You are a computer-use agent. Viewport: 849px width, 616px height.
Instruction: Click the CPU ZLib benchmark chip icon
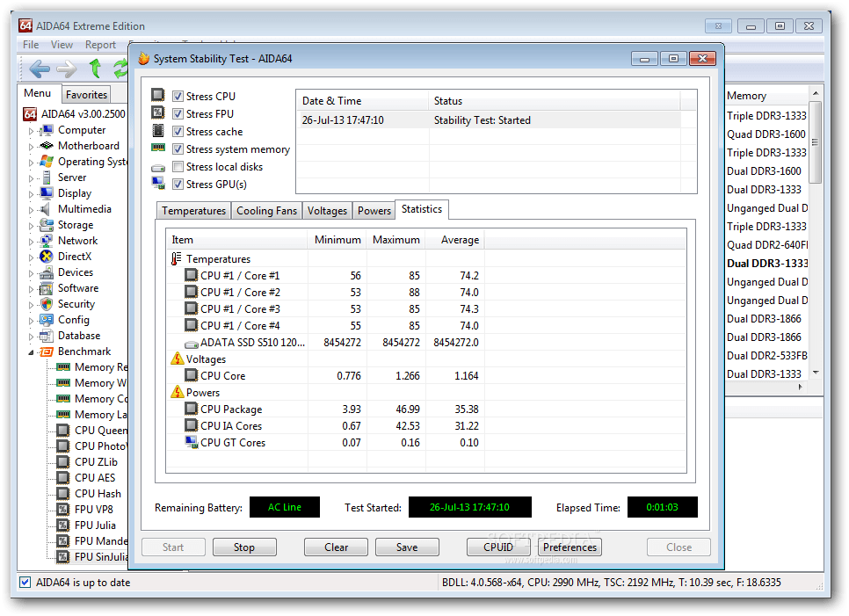click(x=63, y=461)
